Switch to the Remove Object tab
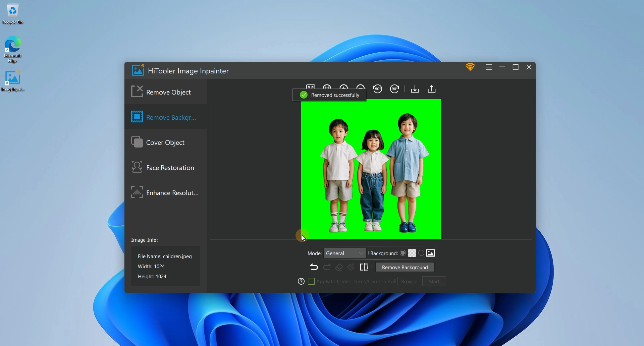The width and height of the screenshot is (644, 346). click(166, 92)
